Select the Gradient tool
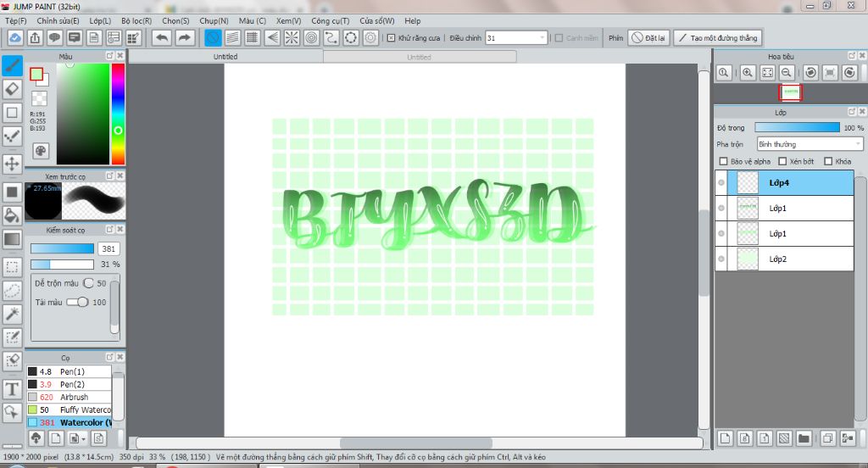 pyautogui.click(x=12, y=239)
